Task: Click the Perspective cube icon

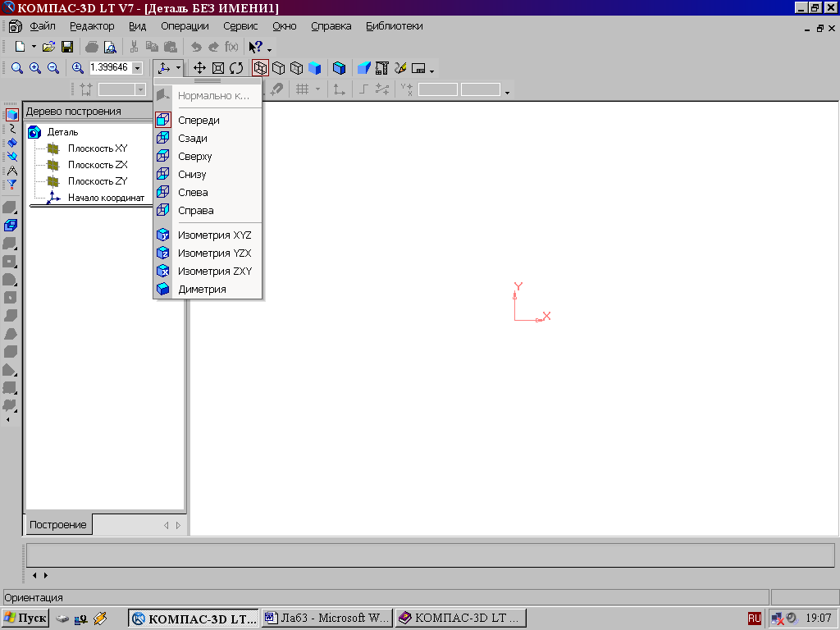Action: click(339, 68)
